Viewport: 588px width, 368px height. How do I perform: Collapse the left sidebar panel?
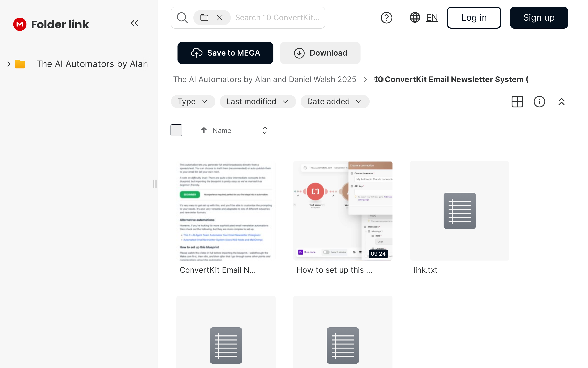click(134, 23)
